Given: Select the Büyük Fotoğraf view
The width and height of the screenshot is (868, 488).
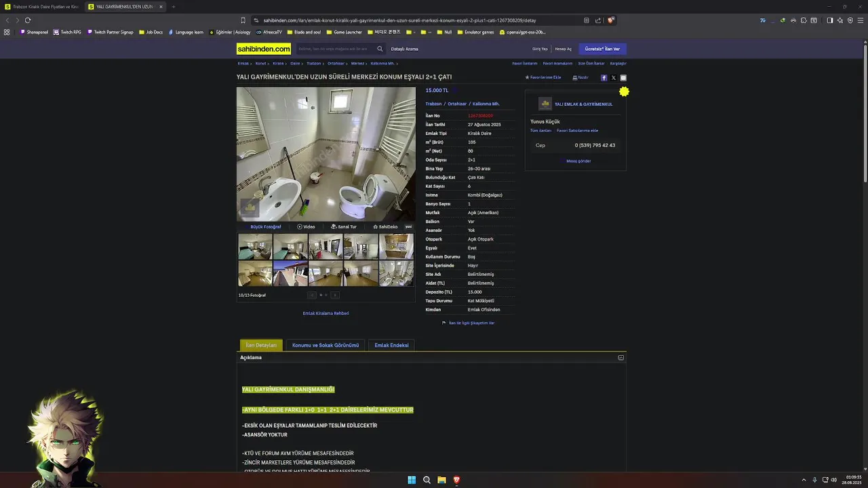Looking at the screenshot, I should pyautogui.click(x=266, y=226).
